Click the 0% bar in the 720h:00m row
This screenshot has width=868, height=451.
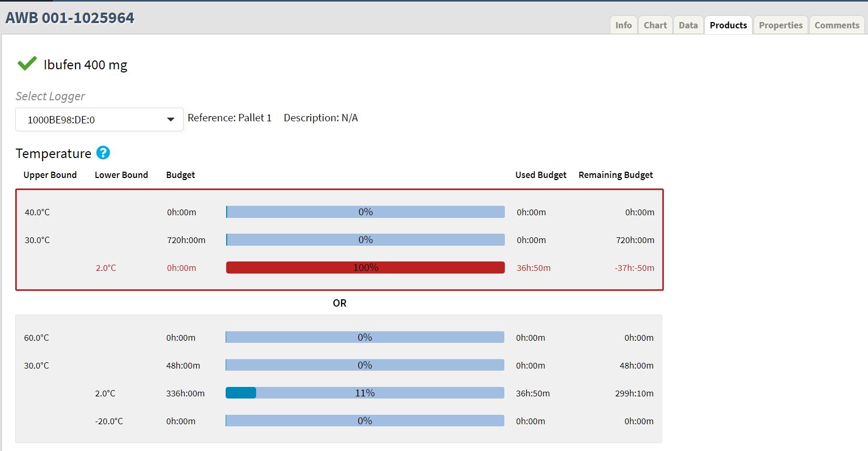coord(365,240)
